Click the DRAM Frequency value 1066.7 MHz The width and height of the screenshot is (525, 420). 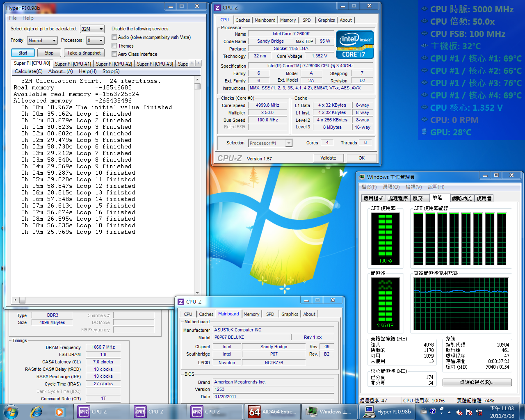point(103,347)
